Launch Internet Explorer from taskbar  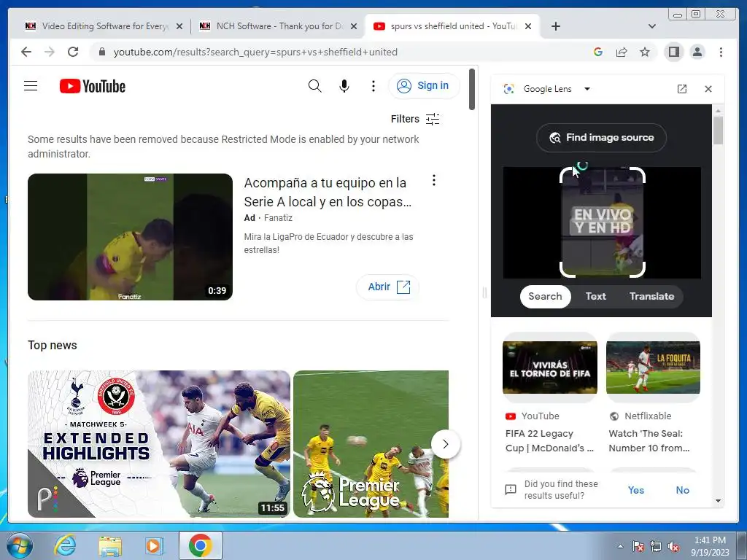point(64,545)
